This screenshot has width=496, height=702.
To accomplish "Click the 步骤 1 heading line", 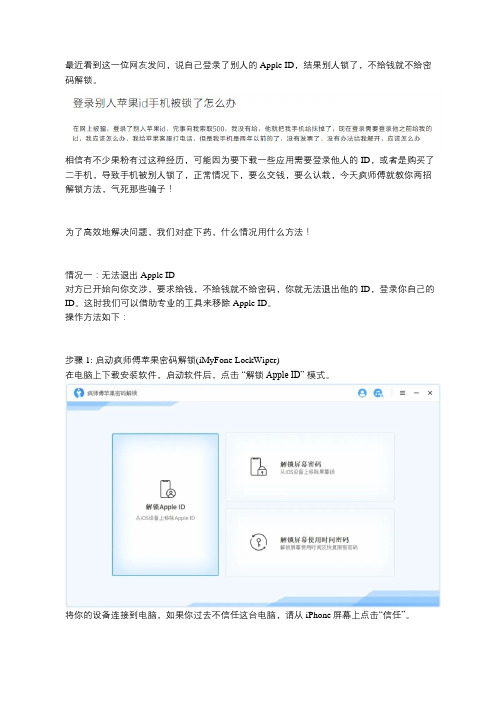I will 172,360.
